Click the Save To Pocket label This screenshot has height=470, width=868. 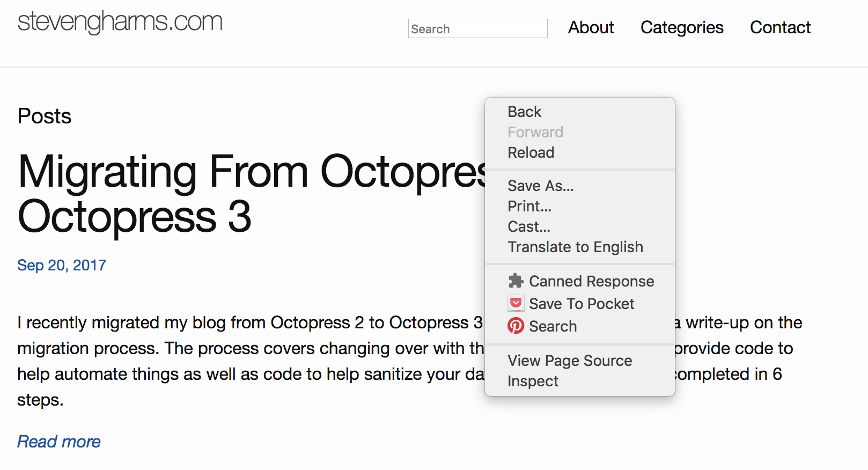point(582,304)
